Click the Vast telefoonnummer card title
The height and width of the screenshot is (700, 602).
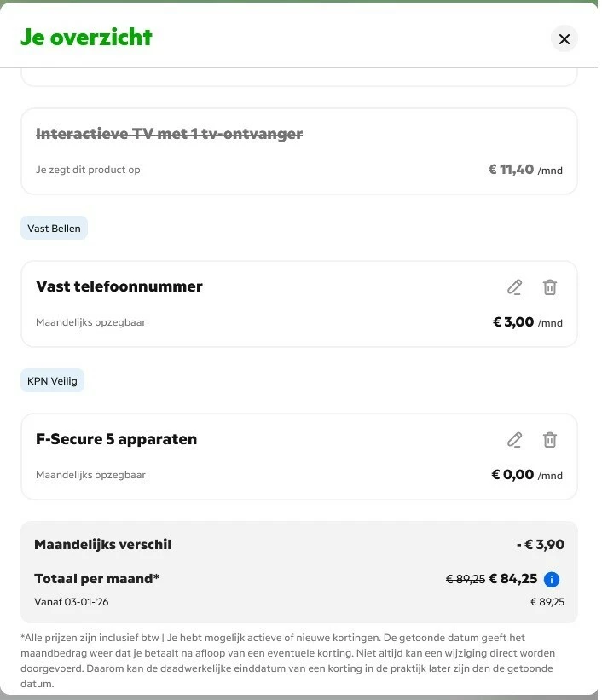pos(119,286)
